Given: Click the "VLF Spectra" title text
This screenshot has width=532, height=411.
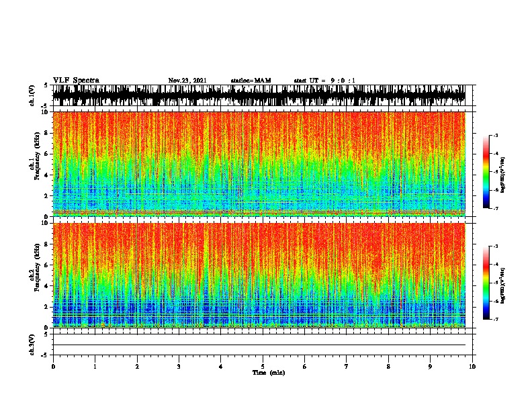Looking at the screenshot, I should (76, 81).
